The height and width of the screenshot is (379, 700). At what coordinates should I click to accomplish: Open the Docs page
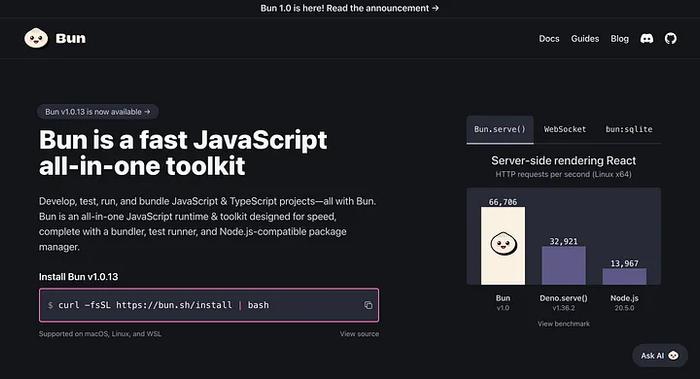(549, 39)
